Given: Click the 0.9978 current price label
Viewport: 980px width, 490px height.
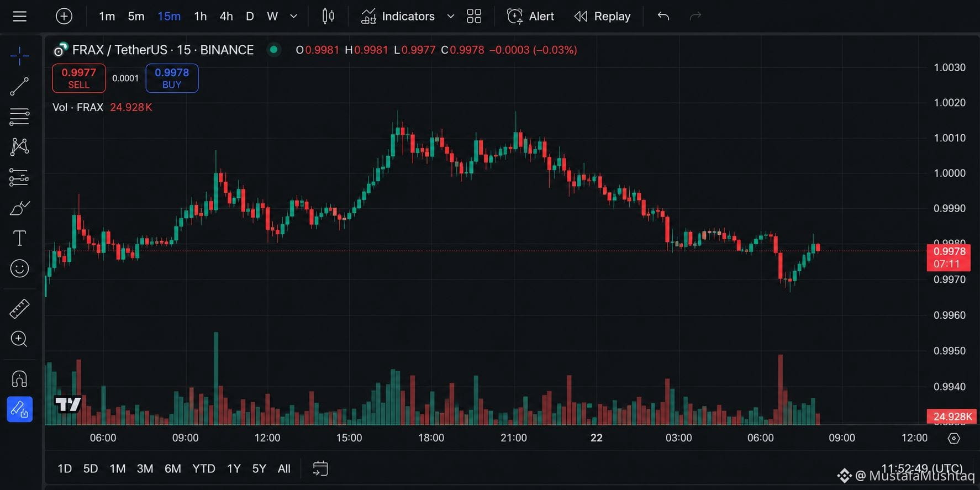Looking at the screenshot, I should (949, 257).
